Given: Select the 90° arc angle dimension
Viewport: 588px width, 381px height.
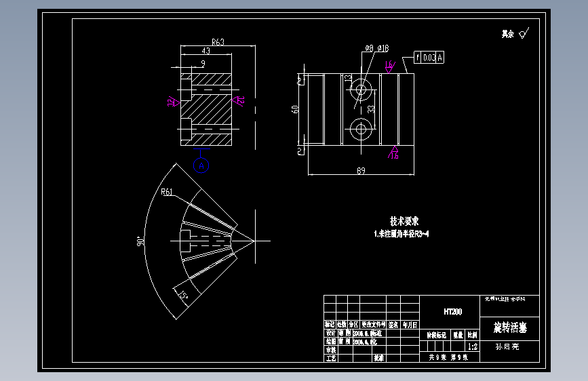Looking at the screenshot, I should point(140,241).
